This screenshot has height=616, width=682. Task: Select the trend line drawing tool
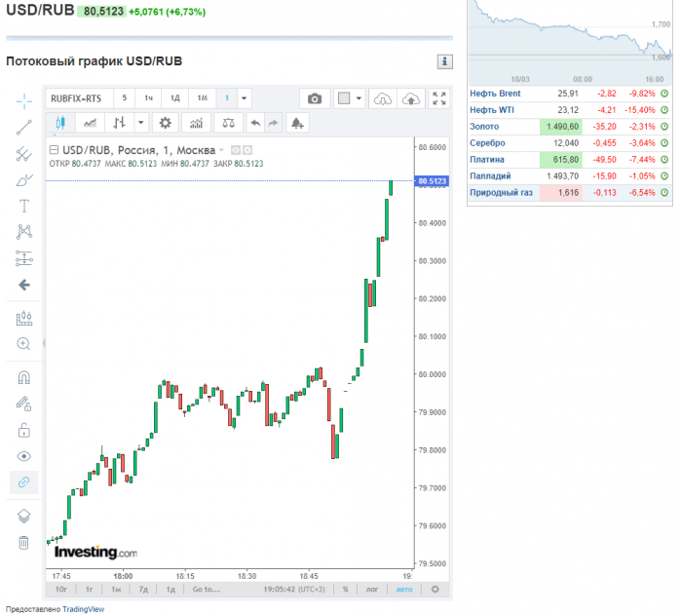click(24, 126)
